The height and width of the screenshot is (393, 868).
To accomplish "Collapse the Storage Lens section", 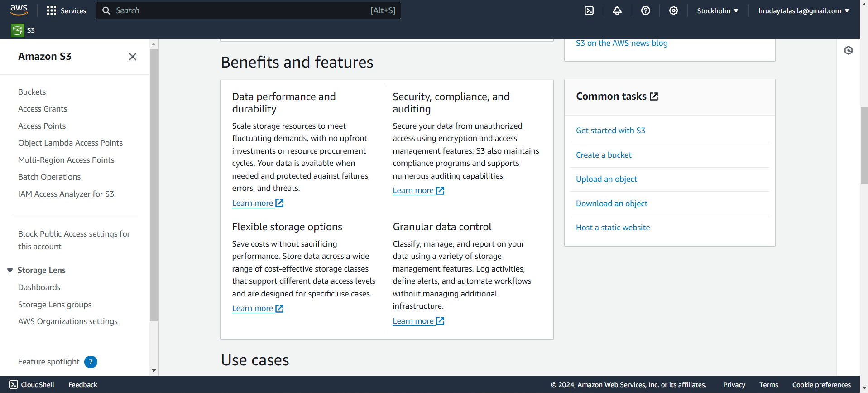I will (10, 271).
